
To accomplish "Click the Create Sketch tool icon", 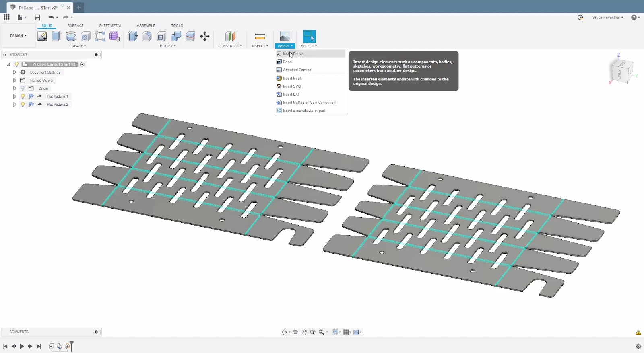I will point(42,36).
